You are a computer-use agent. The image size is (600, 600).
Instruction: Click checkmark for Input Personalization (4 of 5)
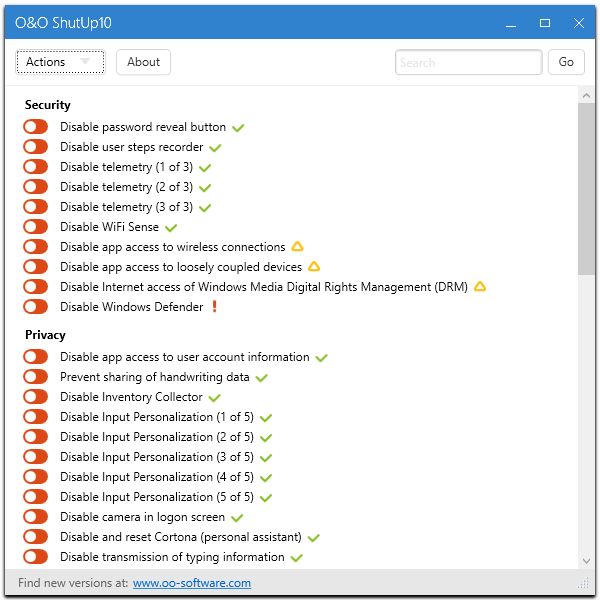click(x=266, y=478)
